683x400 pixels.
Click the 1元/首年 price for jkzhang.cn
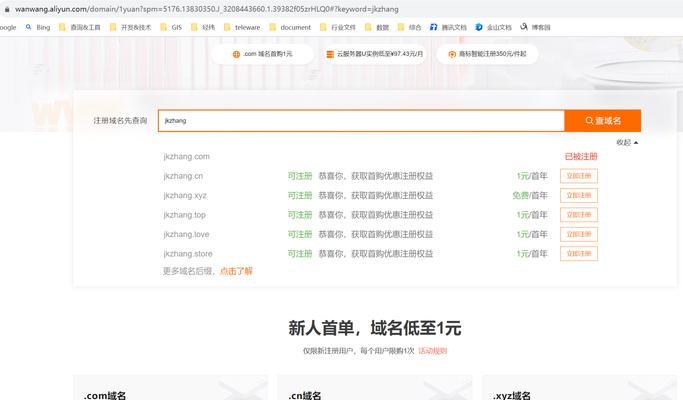click(532, 176)
